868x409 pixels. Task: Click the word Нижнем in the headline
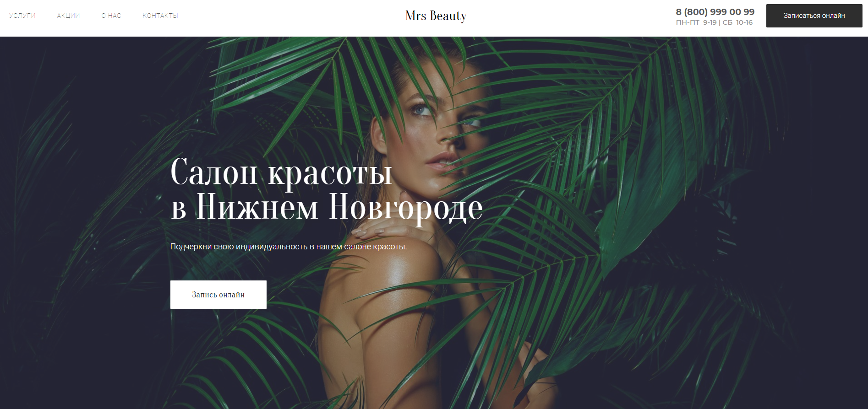coord(257,207)
